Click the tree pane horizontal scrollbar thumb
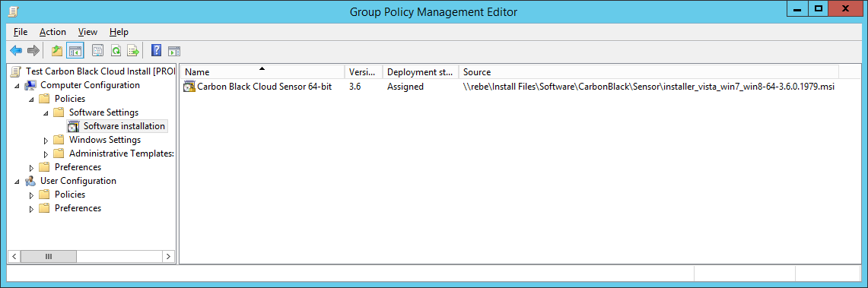 [49, 257]
